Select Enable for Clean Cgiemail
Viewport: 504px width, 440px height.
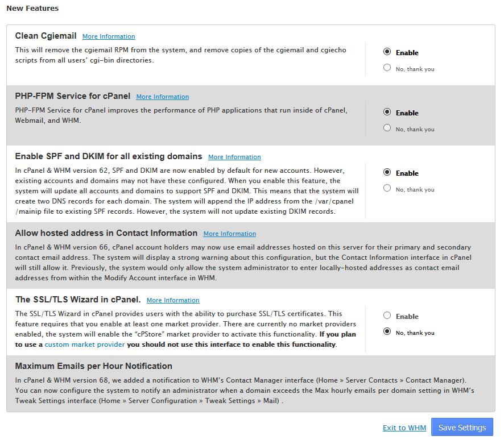tap(387, 52)
